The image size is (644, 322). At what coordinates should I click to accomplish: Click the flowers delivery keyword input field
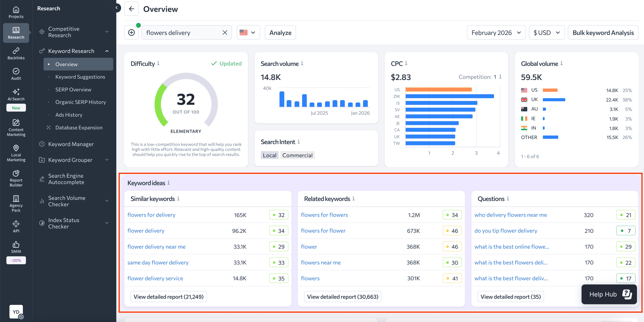pyautogui.click(x=181, y=33)
